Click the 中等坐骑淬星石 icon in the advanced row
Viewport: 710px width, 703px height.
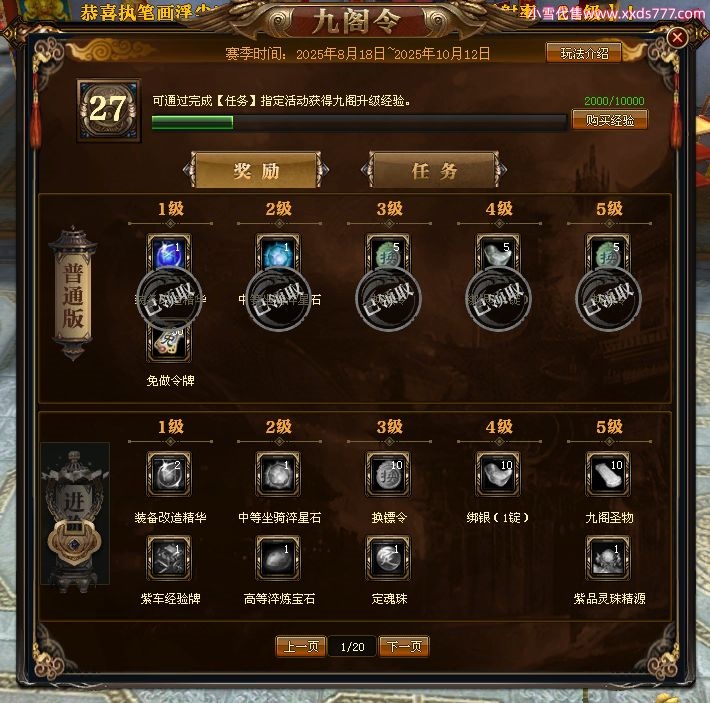click(x=278, y=474)
